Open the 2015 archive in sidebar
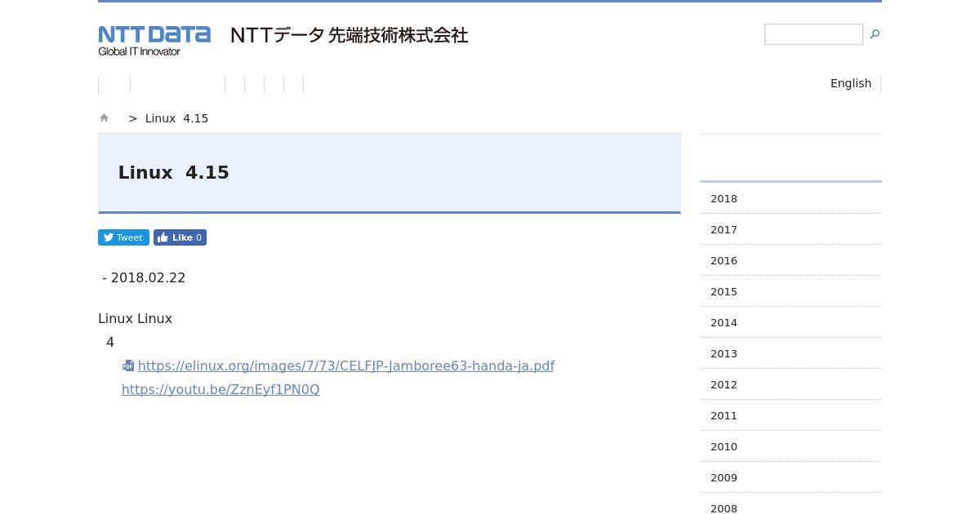Screen dimensions: 980x514 point(791,291)
